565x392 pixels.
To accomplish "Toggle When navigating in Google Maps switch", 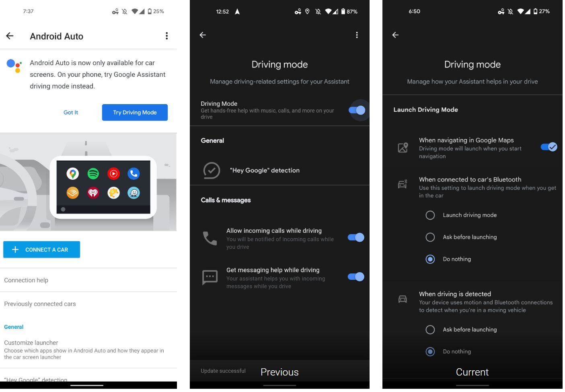I will (x=549, y=147).
